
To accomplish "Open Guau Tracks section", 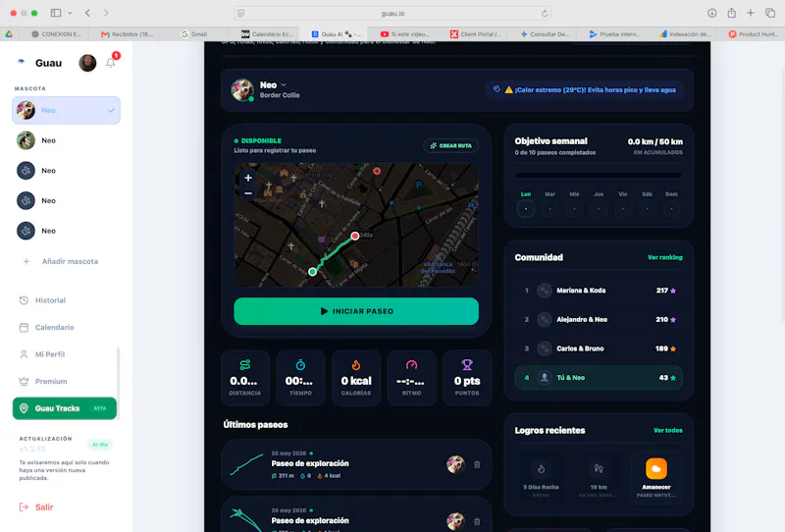I will 65,408.
